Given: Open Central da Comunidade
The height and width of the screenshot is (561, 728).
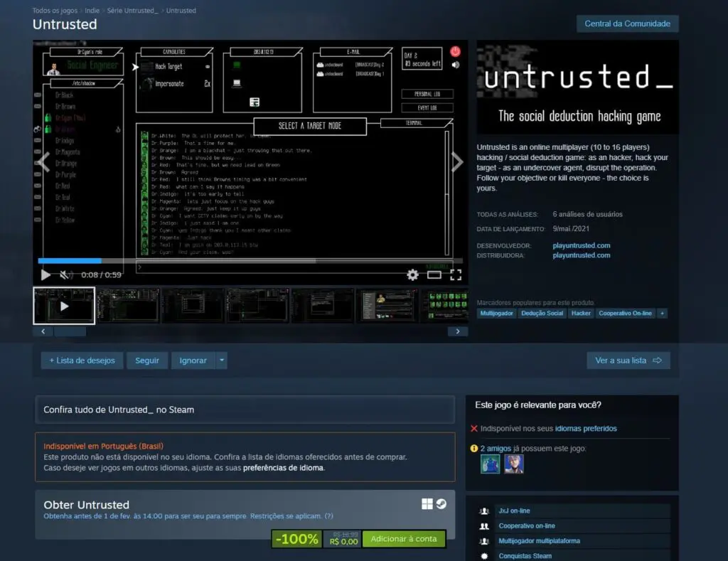Looking at the screenshot, I should [627, 23].
